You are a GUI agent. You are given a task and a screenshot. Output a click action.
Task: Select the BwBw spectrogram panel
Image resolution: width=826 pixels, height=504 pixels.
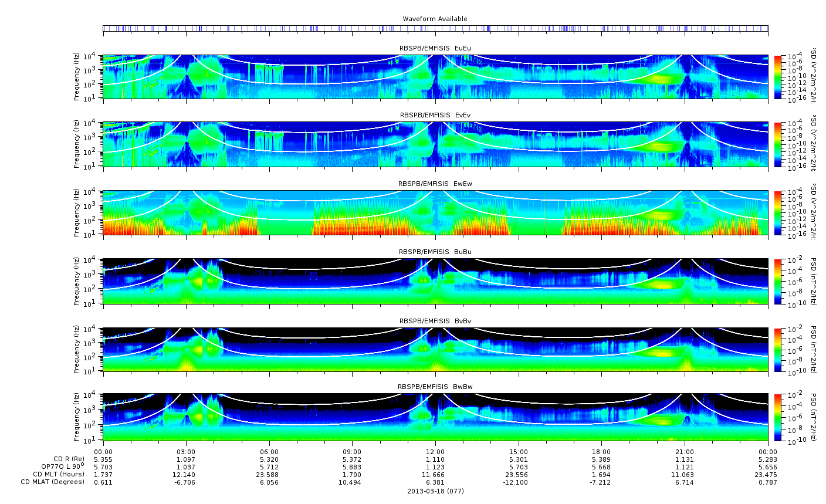435,417
